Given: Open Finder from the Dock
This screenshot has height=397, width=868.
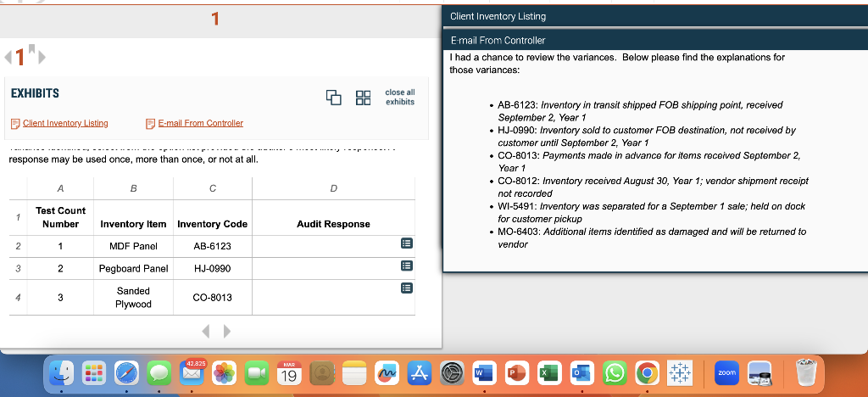Looking at the screenshot, I should pos(61,373).
